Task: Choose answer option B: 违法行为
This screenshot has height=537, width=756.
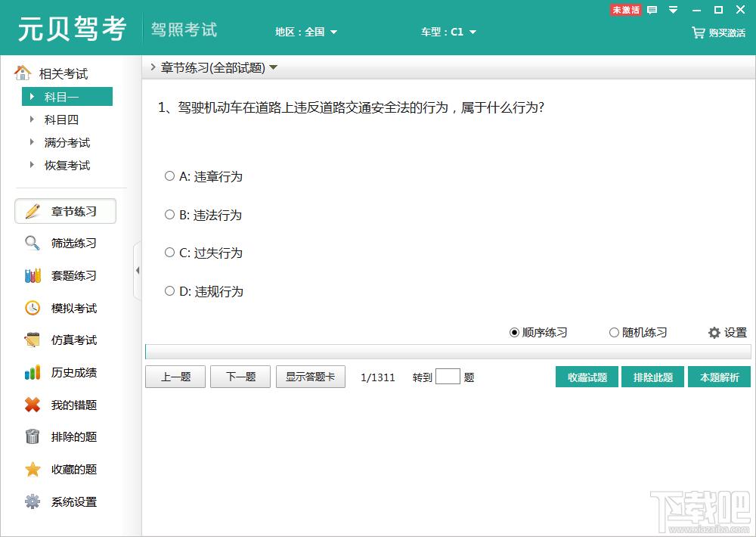Action: pyautogui.click(x=169, y=215)
